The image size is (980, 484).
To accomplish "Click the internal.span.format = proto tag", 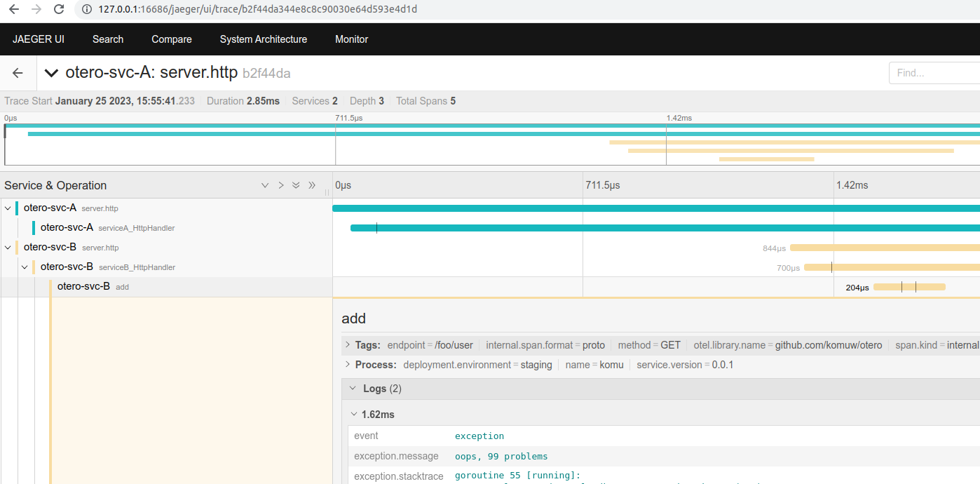I will tap(545, 345).
